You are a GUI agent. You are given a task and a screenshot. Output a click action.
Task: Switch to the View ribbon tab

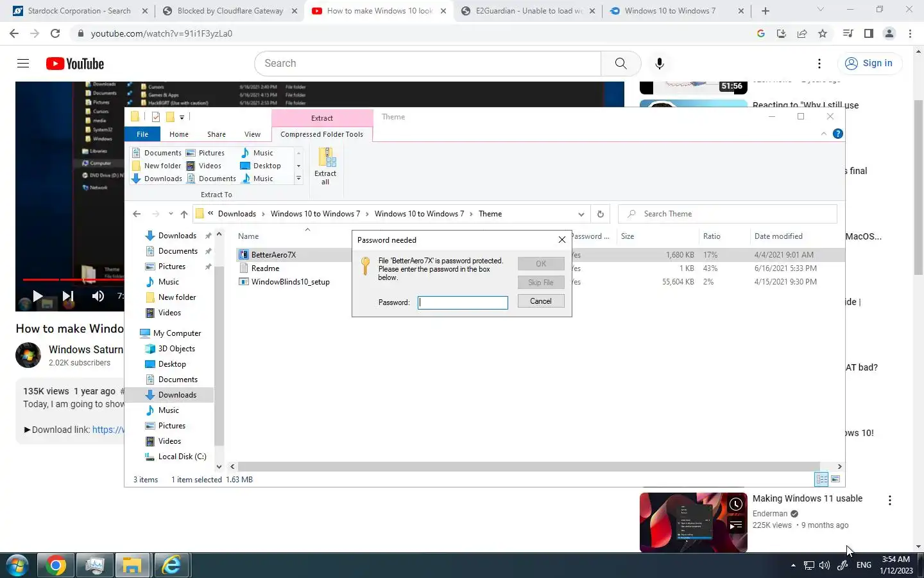click(252, 134)
